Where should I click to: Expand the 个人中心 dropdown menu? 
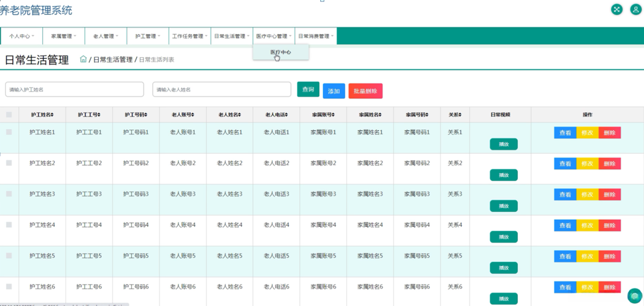(x=22, y=36)
